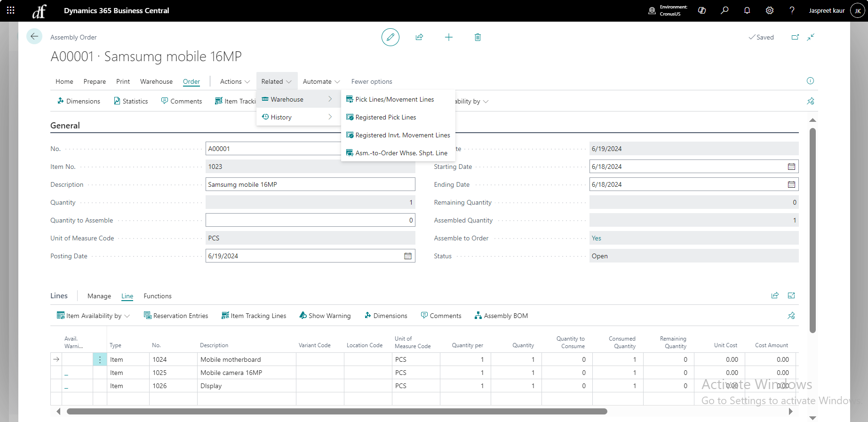Open the Starting Date calendar picker
The height and width of the screenshot is (422, 868).
tap(791, 167)
